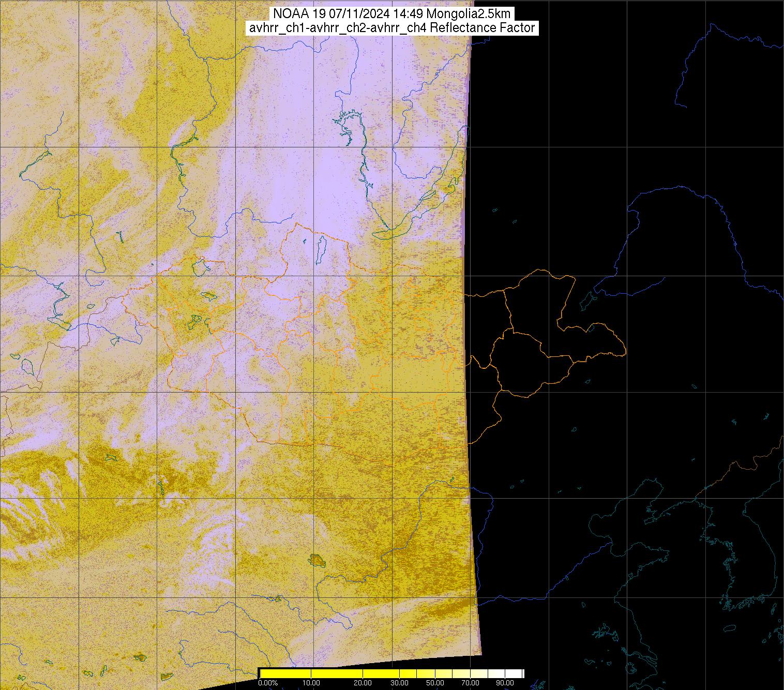
Task: Select the 20.00 tick label on legend
Action: click(x=363, y=683)
